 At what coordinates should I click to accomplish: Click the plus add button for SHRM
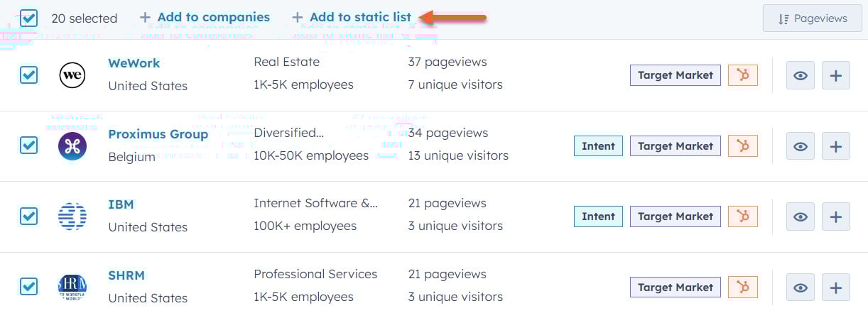836,287
